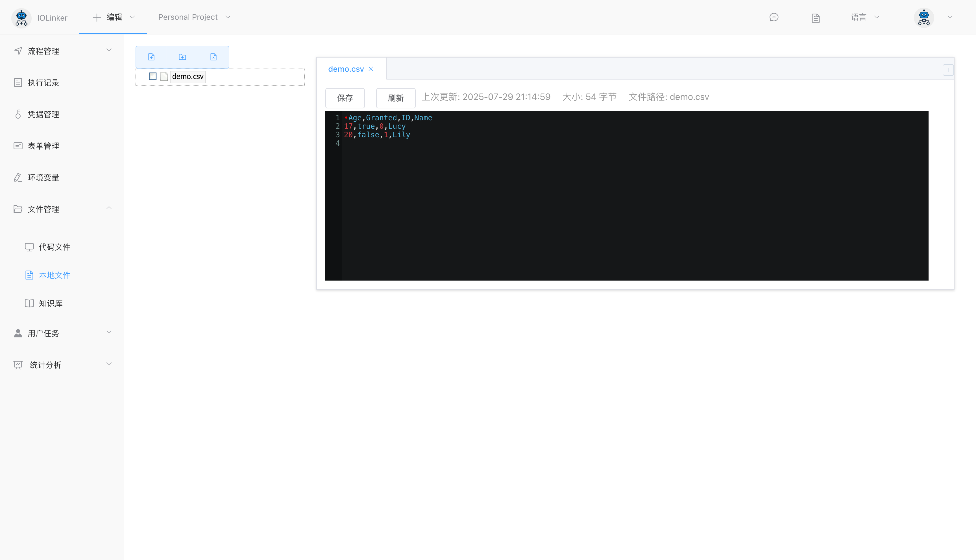Check the checkbox next to demo.csv
976x560 pixels.
(x=152, y=76)
